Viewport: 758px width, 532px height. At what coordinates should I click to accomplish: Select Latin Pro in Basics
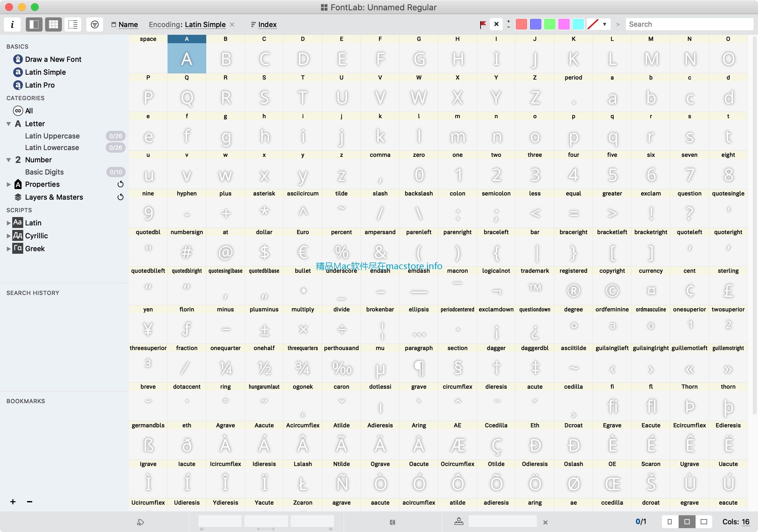(x=40, y=85)
